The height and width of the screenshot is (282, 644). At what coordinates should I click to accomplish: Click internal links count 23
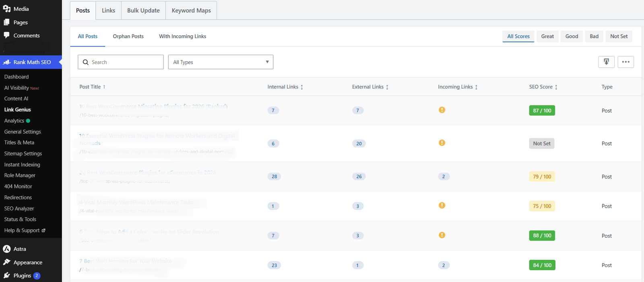pos(274,266)
